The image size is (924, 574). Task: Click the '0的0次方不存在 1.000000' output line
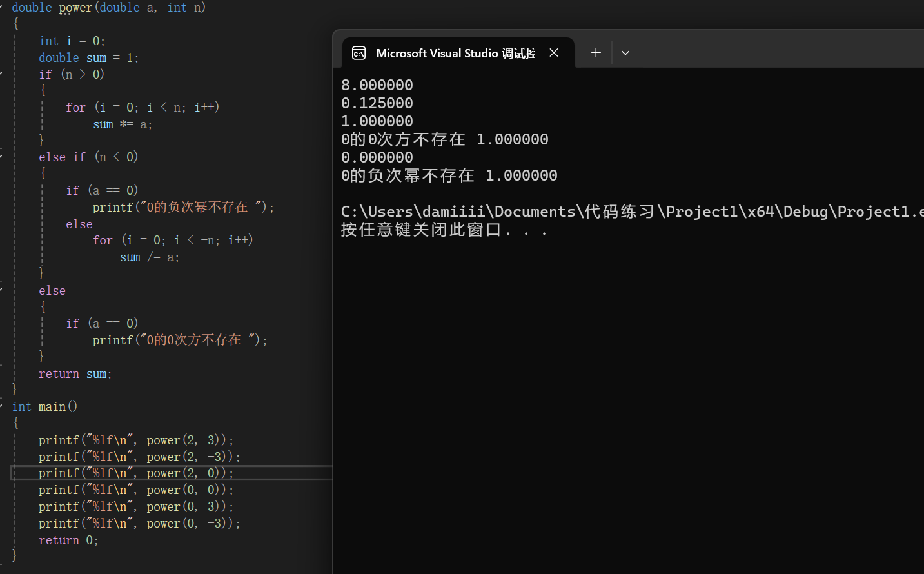pos(445,139)
